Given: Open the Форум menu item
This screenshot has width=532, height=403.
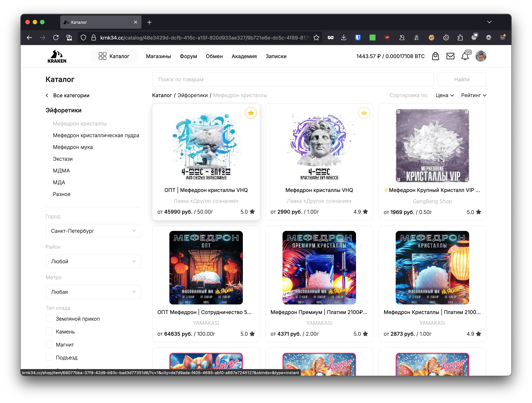Looking at the screenshot, I should (188, 56).
